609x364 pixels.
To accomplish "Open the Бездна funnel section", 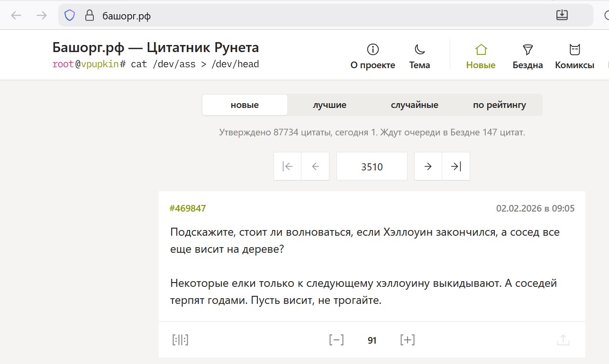I will point(527,56).
